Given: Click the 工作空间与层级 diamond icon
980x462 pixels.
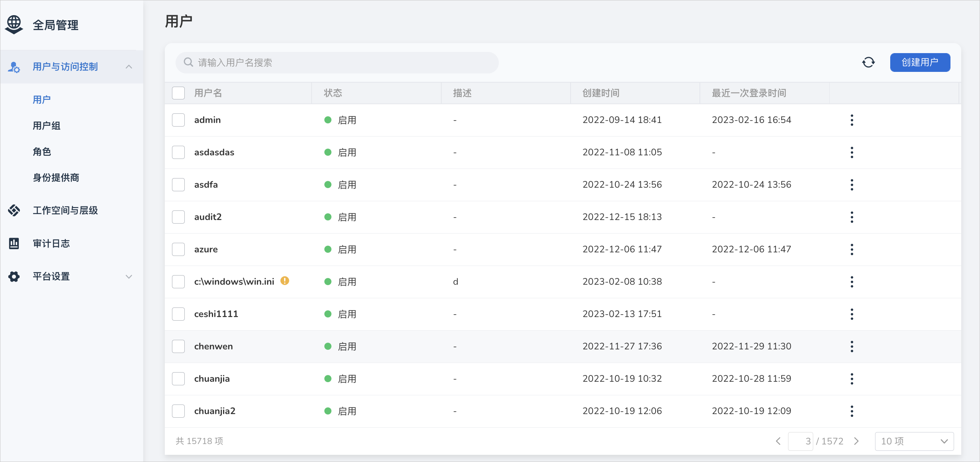Looking at the screenshot, I should (14, 210).
